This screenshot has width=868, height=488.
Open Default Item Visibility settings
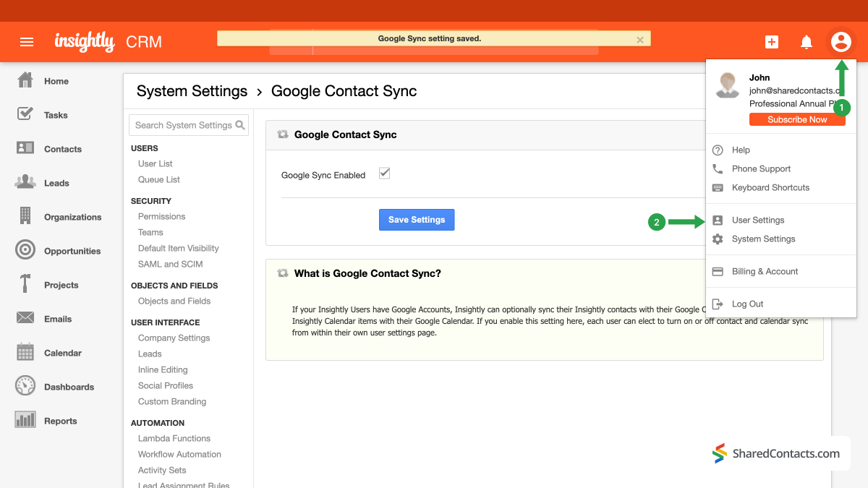(178, 248)
